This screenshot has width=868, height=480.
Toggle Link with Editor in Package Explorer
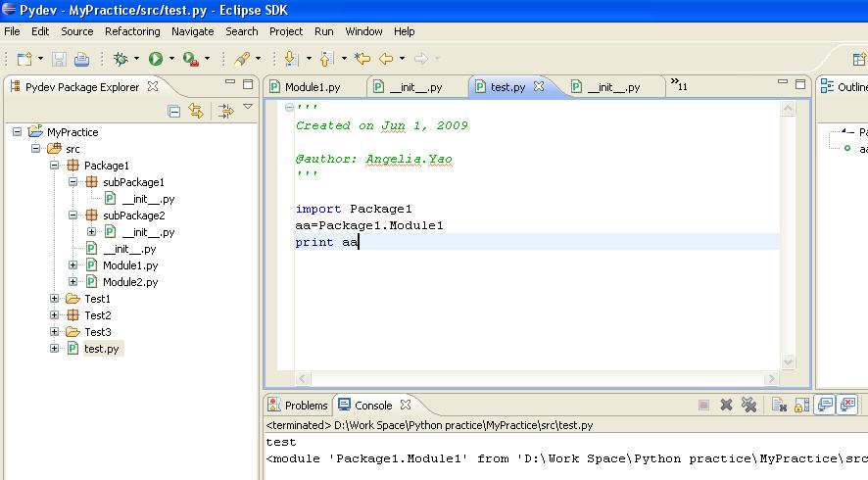pyautogui.click(x=196, y=112)
